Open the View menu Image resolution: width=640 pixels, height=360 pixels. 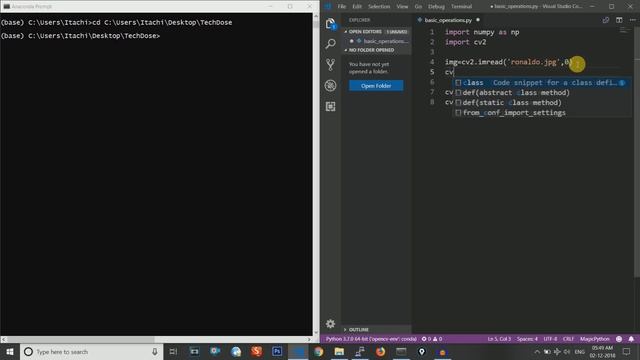coord(402,6)
